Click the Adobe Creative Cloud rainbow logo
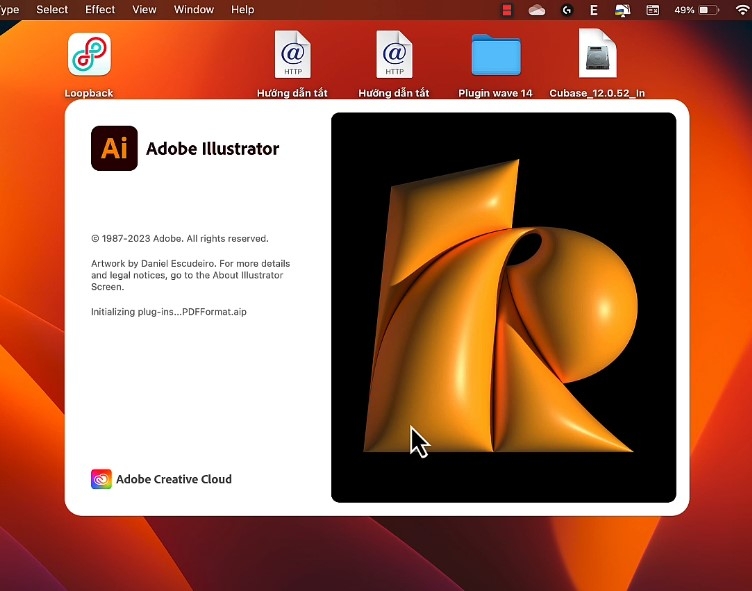This screenshot has height=591, width=752. pyautogui.click(x=101, y=479)
